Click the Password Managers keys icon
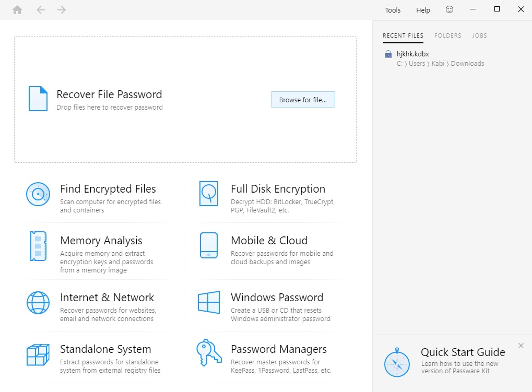This screenshot has height=392, width=532. [x=209, y=353]
